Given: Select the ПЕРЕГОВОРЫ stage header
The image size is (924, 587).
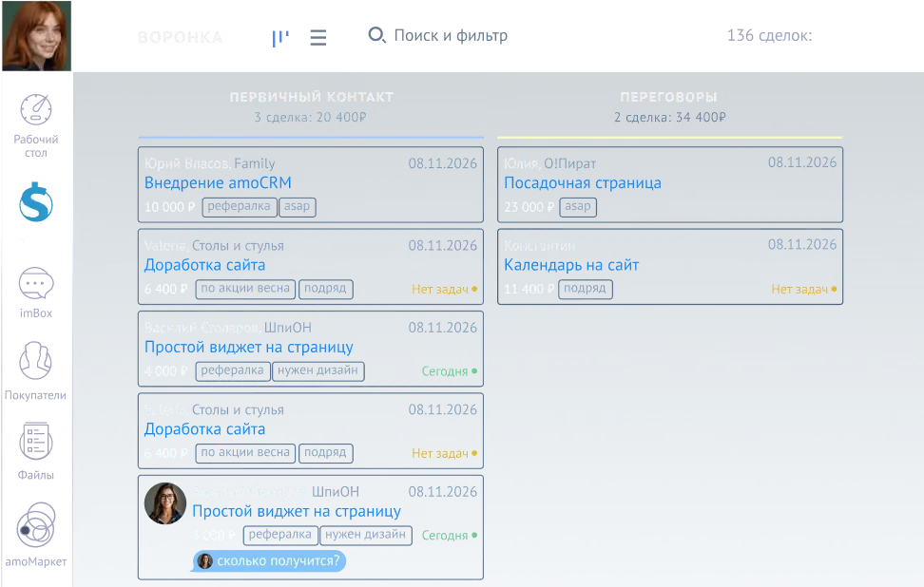Looking at the screenshot, I should [669, 97].
